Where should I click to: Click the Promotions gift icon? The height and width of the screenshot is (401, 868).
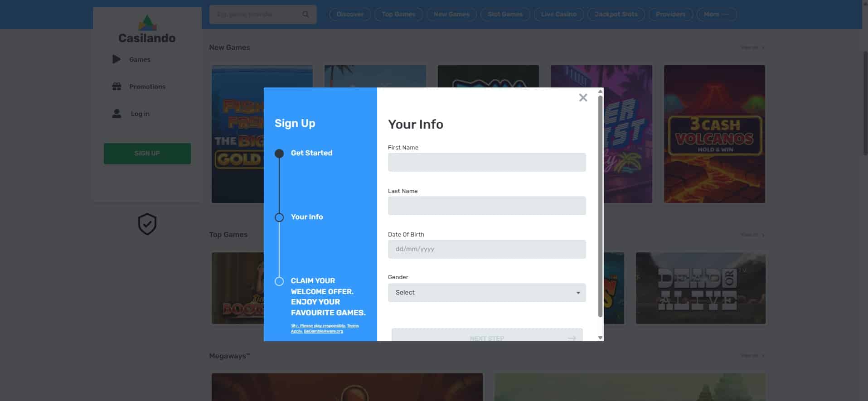point(116,87)
